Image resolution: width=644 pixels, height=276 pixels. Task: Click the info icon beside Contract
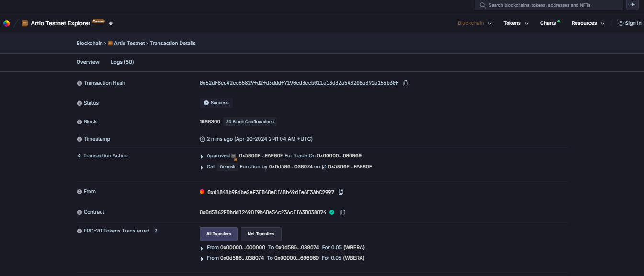pyautogui.click(x=79, y=212)
